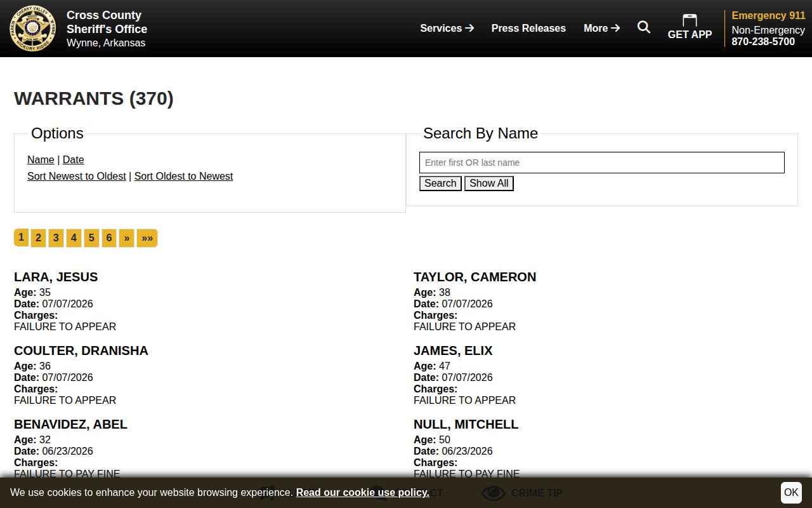812x508 pixels.
Task: Click the GET APP label
Action: (690, 35)
